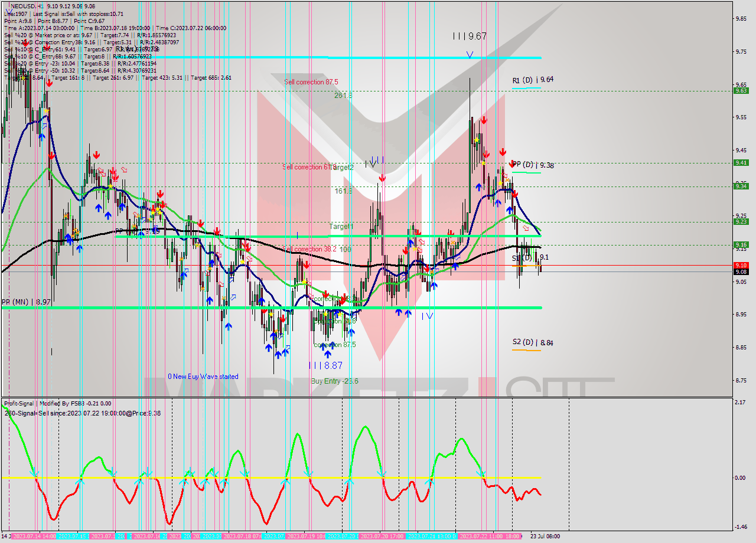Screen dimensions: 756x543
Task: Click the '261.8' Fibonacci level label
Action: click(x=343, y=95)
